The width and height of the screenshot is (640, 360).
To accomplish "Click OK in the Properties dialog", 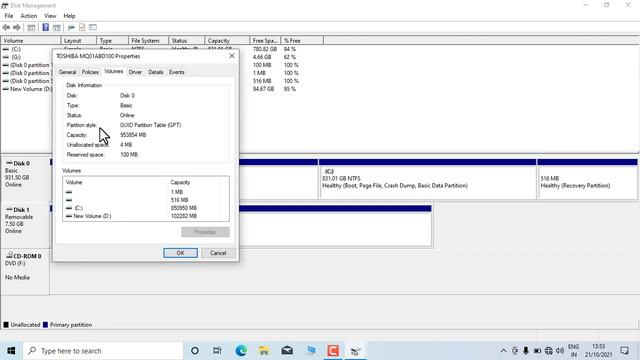I will coord(180,253).
